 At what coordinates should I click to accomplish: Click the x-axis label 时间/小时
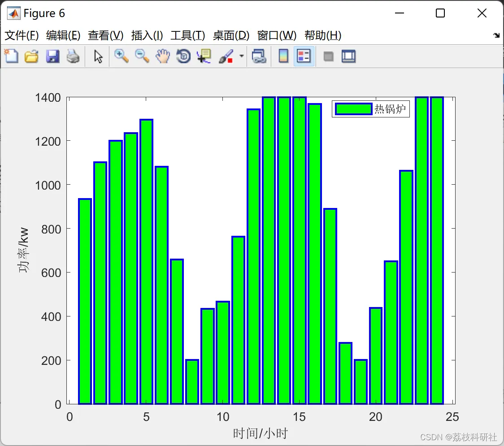coord(260,433)
